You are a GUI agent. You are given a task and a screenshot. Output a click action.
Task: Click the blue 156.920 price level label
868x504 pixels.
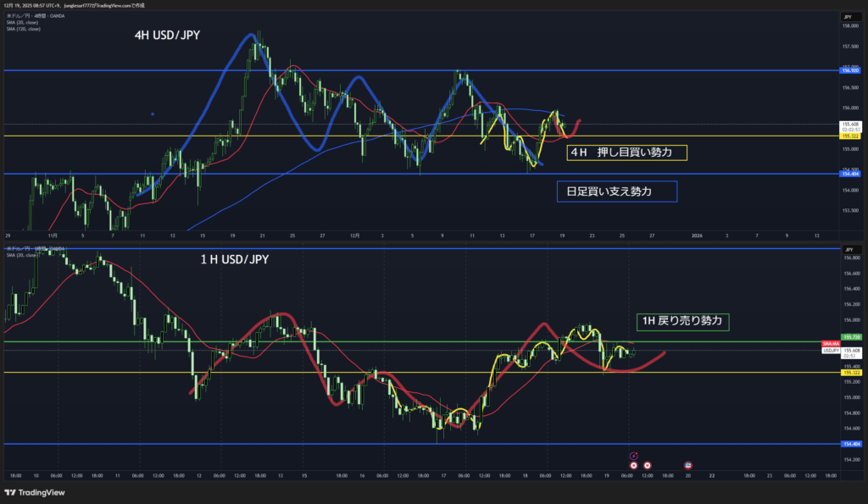click(x=849, y=69)
